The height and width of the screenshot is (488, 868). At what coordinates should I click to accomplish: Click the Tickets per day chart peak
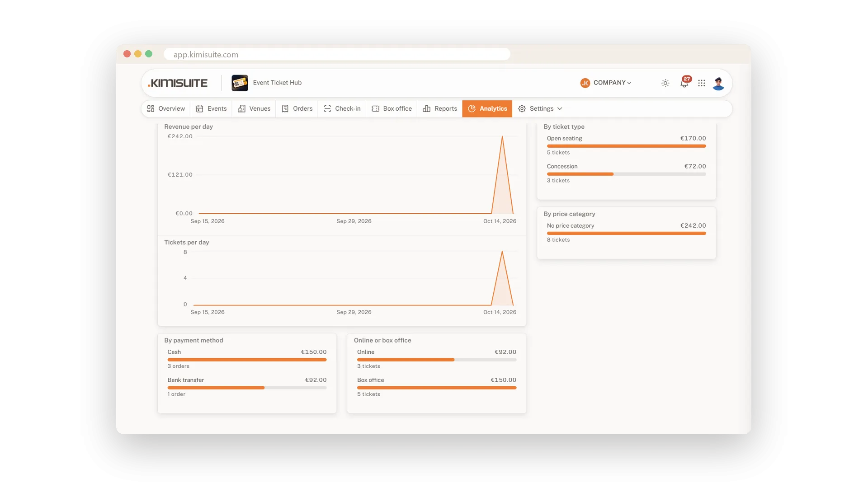(x=502, y=252)
